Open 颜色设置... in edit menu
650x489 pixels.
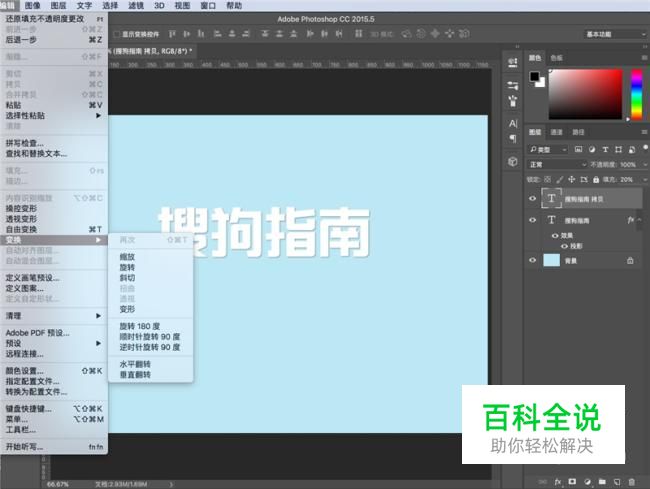(53, 371)
